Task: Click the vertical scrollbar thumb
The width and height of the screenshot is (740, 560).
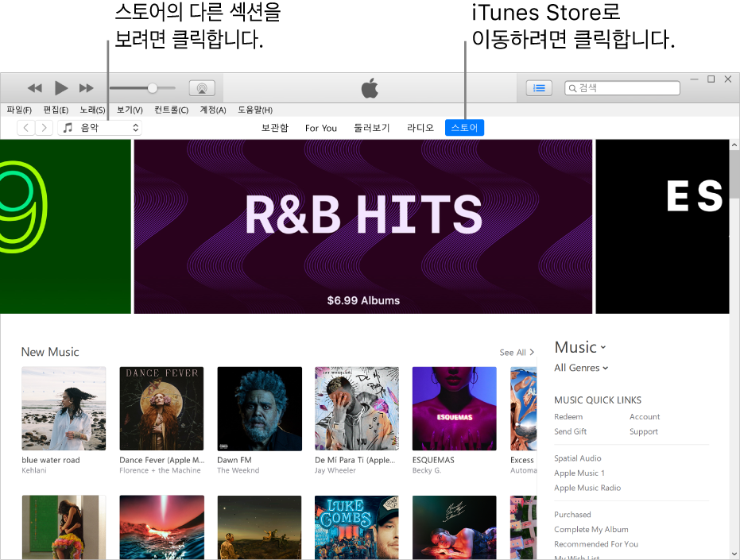Action: click(734, 175)
